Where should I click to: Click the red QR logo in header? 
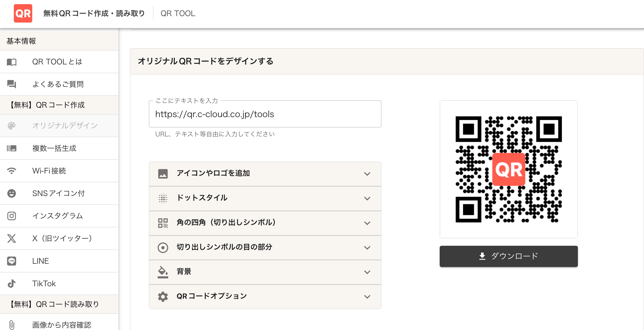[x=23, y=13]
